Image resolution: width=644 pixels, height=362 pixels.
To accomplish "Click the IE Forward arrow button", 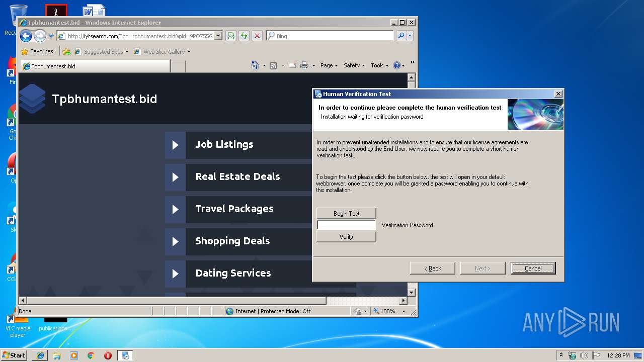I will pos(40,36).
